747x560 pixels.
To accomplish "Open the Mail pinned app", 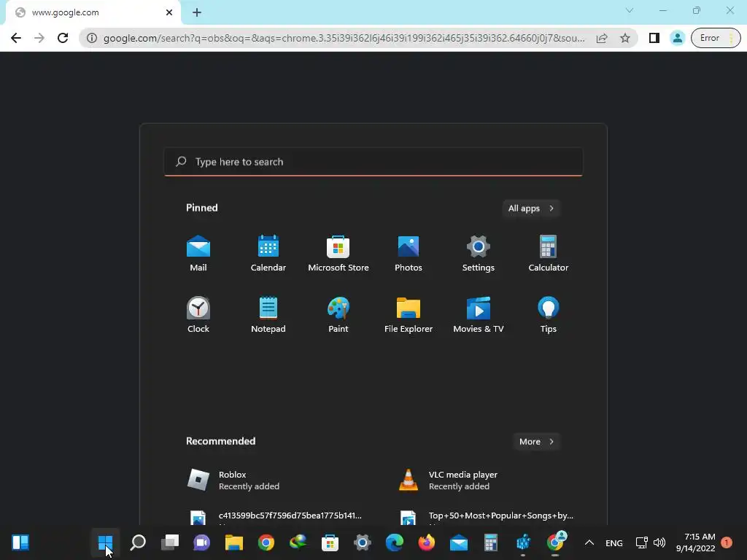I will click(x=198, y=253).
